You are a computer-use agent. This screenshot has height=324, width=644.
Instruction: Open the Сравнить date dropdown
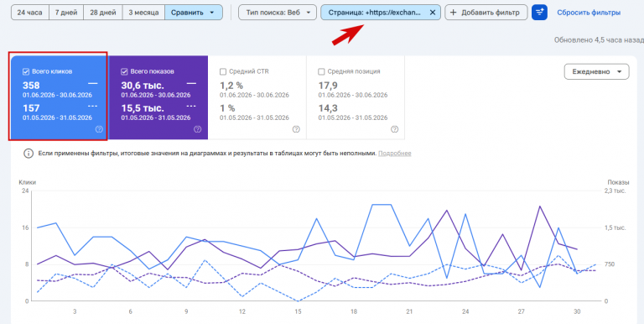(x=194, y=13)
